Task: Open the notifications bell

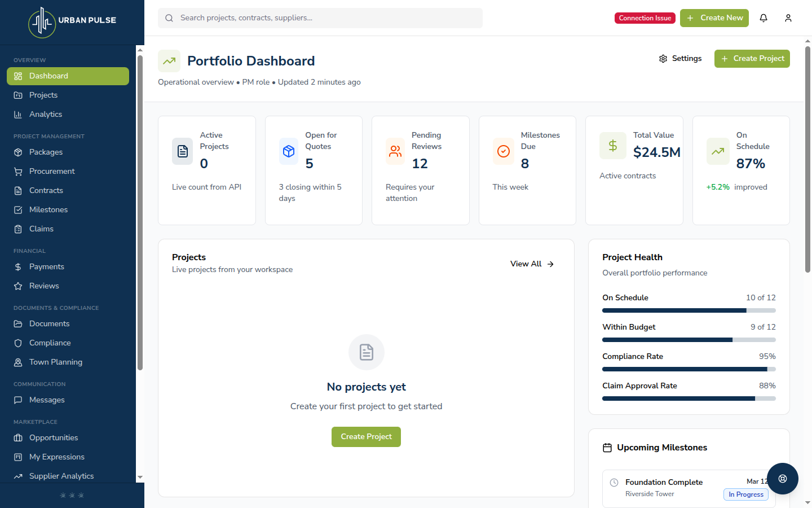Action: [764, 18]
